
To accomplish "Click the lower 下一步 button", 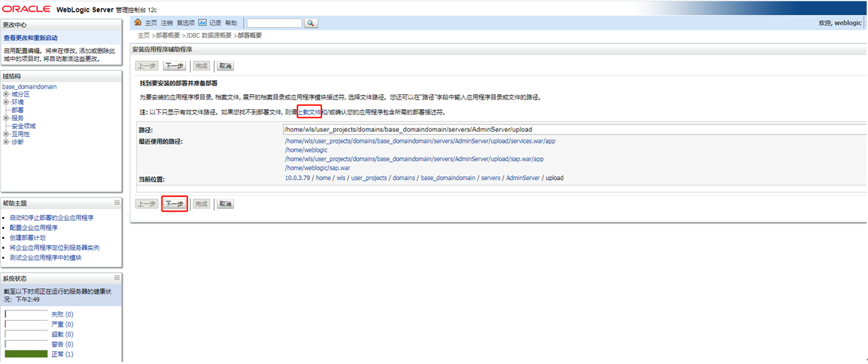I will [174, 204].
